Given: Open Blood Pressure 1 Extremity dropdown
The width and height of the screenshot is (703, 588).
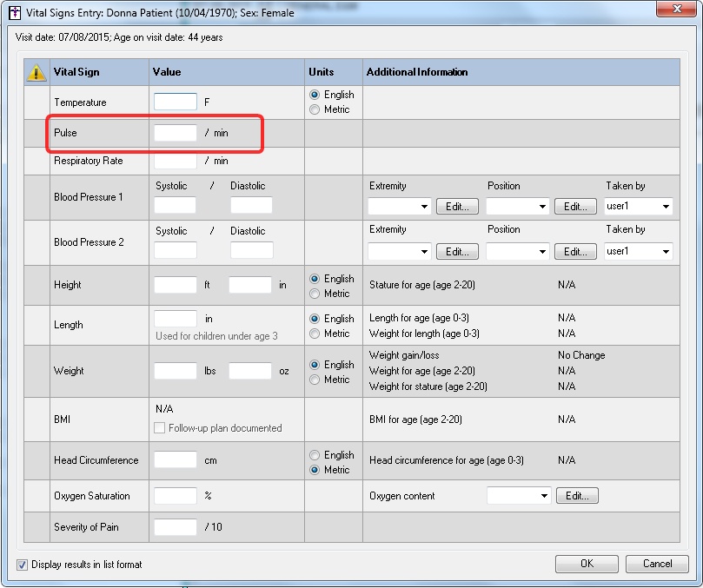Looking at the screenshot, I should pyautogui.click(x=399, y=207).
